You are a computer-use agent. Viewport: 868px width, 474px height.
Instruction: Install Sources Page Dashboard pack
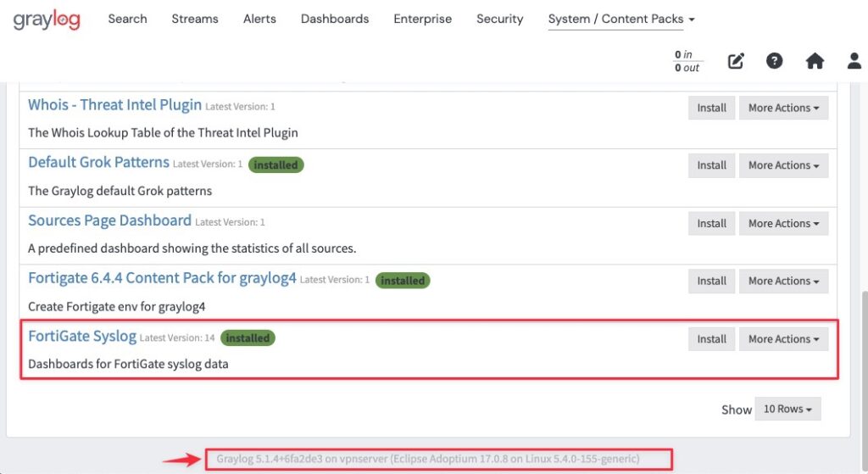(711, 224)
